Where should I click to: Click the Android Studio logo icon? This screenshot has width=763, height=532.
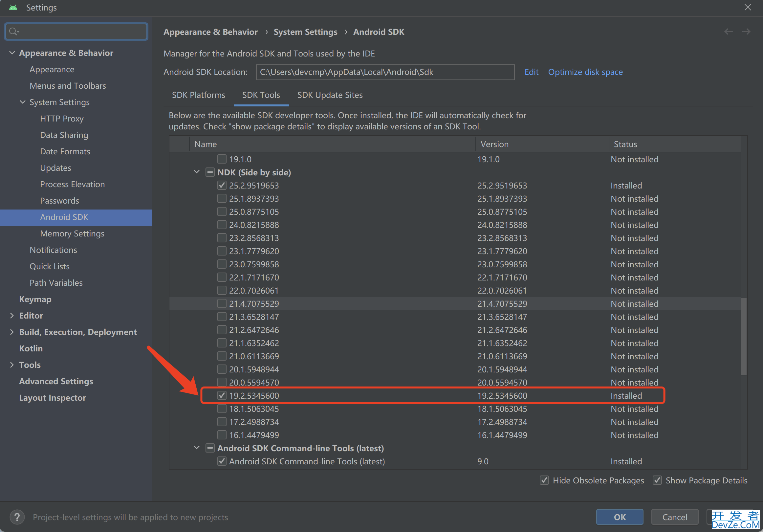click(x=13, y=7)
